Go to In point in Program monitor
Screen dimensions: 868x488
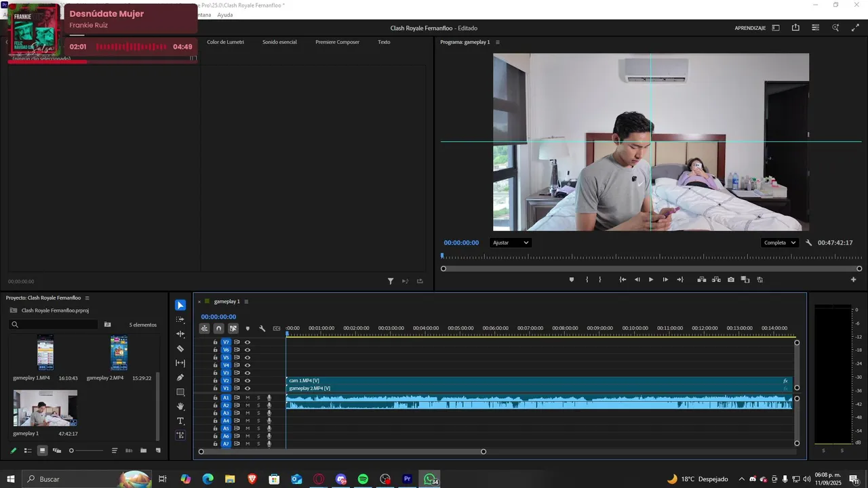pos(623,279)
